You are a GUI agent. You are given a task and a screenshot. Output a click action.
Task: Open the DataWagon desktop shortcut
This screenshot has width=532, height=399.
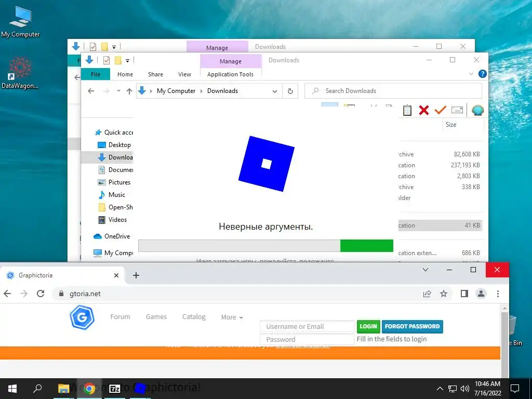click(20, 73)
